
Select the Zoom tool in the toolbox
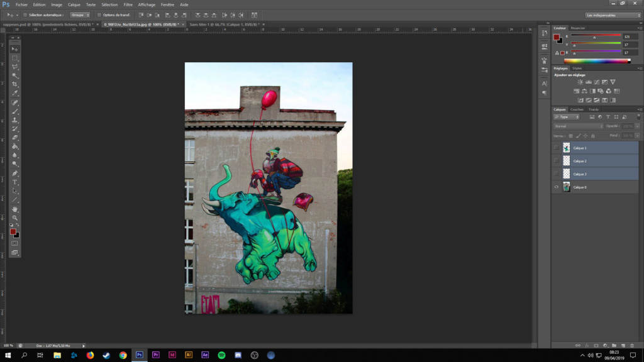[x=15, y=218]
